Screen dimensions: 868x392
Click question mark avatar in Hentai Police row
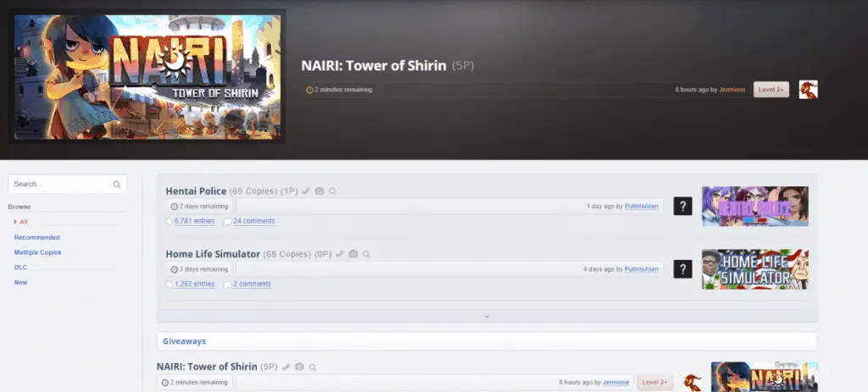pos(682,207)
